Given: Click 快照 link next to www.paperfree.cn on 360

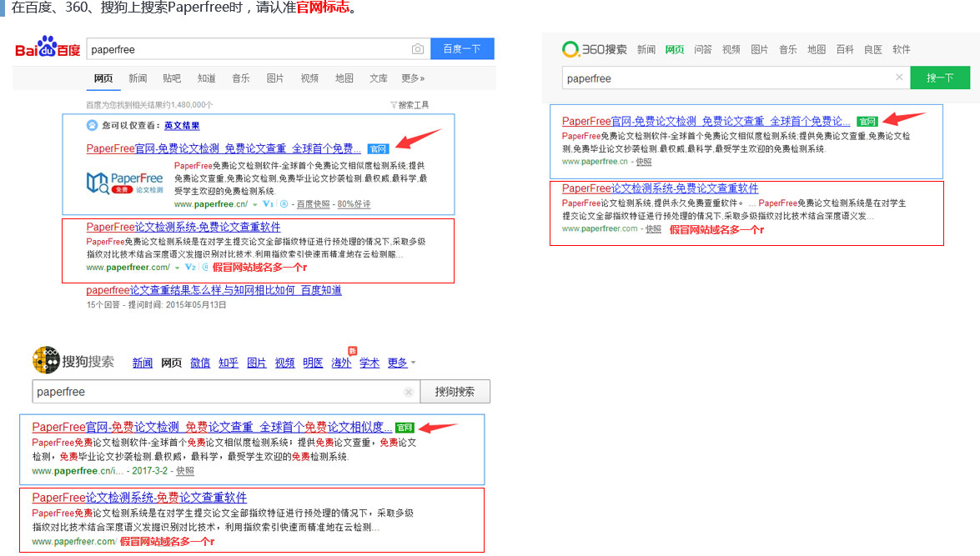Looking at the screenshot, I should 644,162.
